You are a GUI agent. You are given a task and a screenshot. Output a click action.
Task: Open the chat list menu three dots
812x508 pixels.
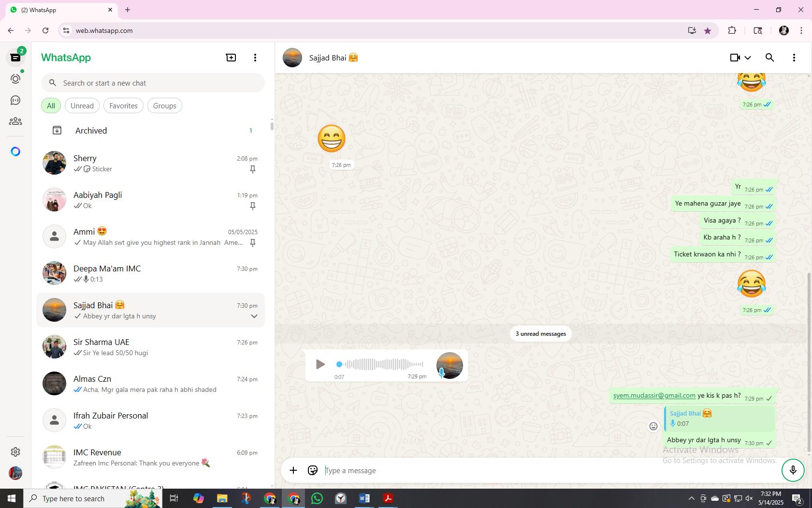(255, 58)
